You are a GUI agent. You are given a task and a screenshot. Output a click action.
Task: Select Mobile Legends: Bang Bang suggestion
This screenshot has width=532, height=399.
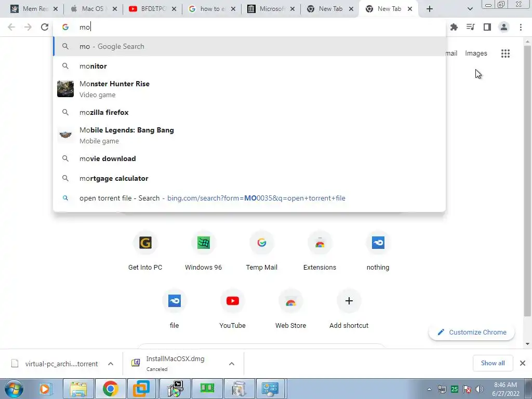click(249, 136)
